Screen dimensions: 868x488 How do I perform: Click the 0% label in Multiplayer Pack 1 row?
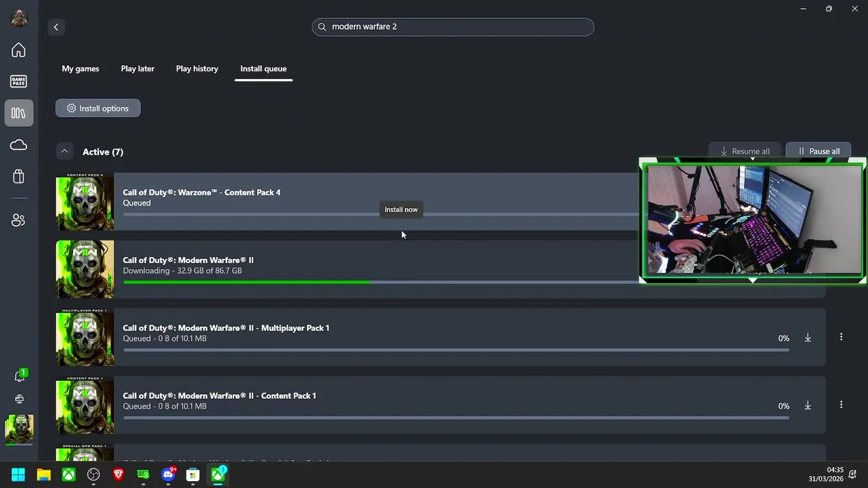click(x=784, y=338)
